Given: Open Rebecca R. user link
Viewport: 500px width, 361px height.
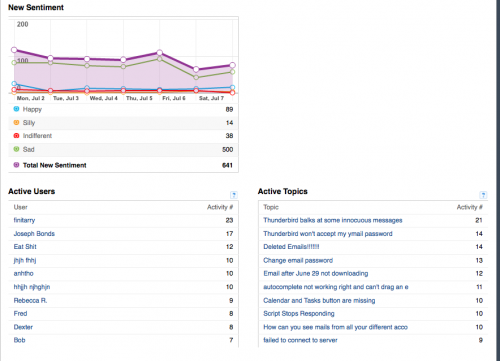Looking at the screenshot, I should 30,300.
